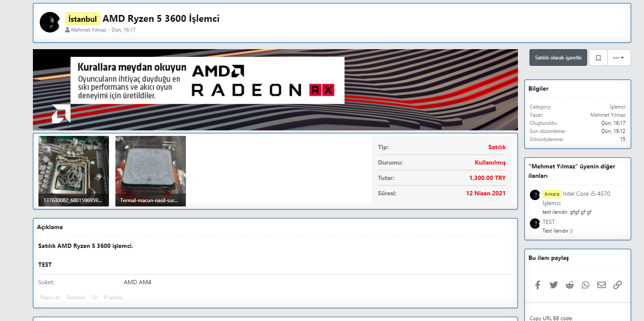Screen dimensions: 644x321
Task: Open the İstanbul location tag
Action: coord(82,19)
